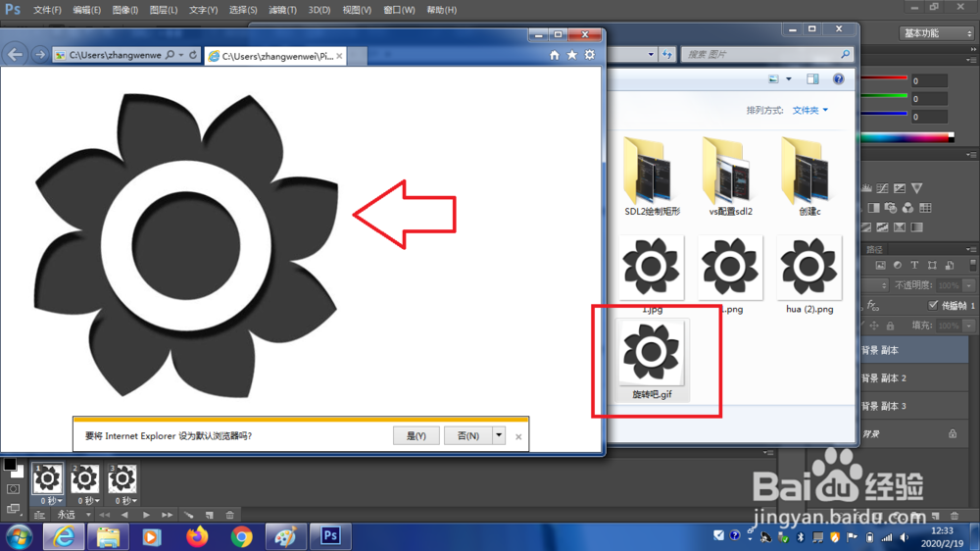Select the 创建c folder
The width and height of the screenshot is (980, 551).
point(809,176)
